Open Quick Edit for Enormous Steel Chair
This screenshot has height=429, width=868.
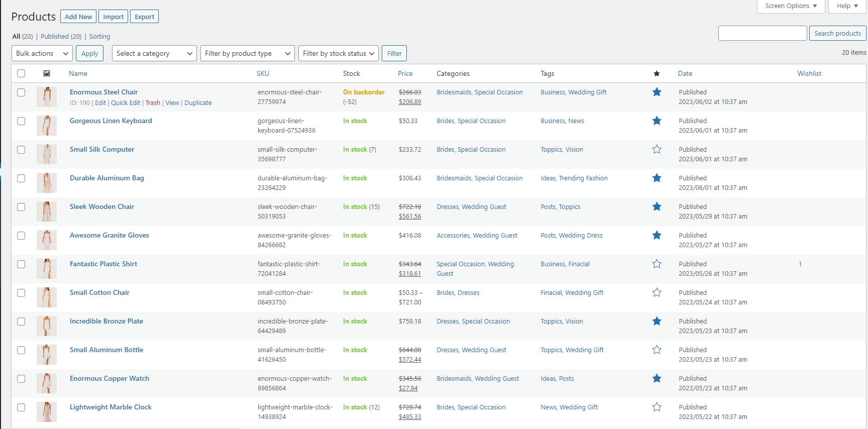point(126,103)
